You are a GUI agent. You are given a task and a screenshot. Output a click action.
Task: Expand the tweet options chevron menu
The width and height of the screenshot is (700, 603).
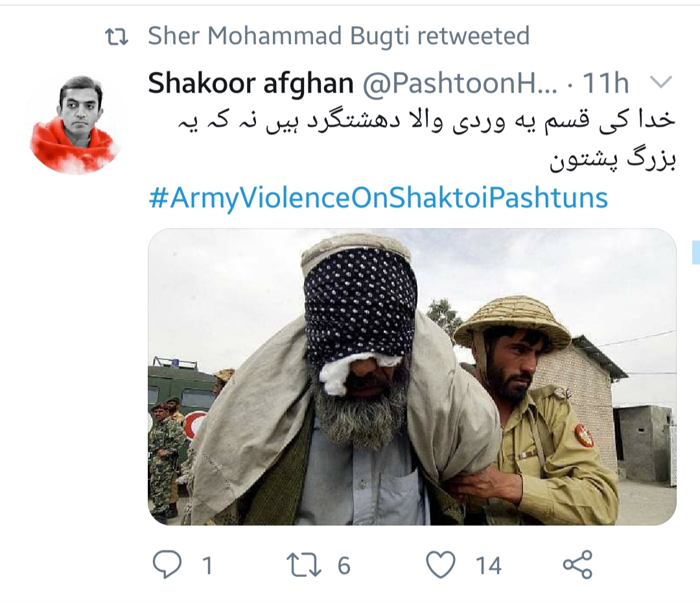pyautogui.click(x=660, y=82)
